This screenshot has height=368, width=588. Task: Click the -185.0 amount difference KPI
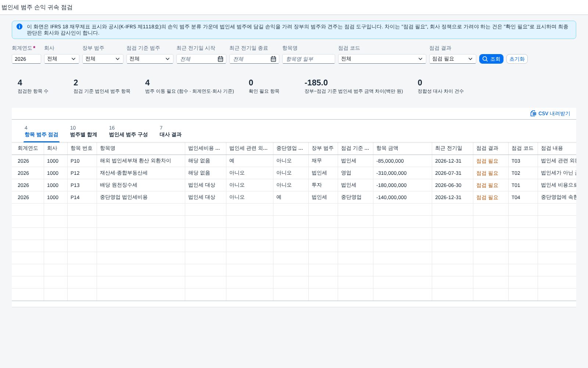tap(316, 83)
